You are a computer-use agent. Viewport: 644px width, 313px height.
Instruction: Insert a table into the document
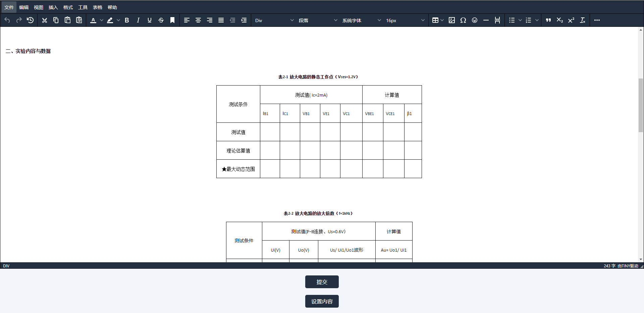(x=435, y=20)
